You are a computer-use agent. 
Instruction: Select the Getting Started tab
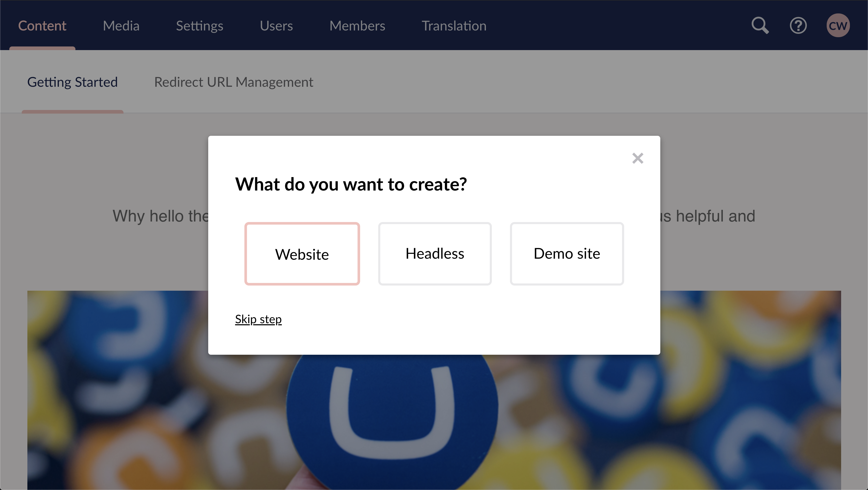coord(72,82)
